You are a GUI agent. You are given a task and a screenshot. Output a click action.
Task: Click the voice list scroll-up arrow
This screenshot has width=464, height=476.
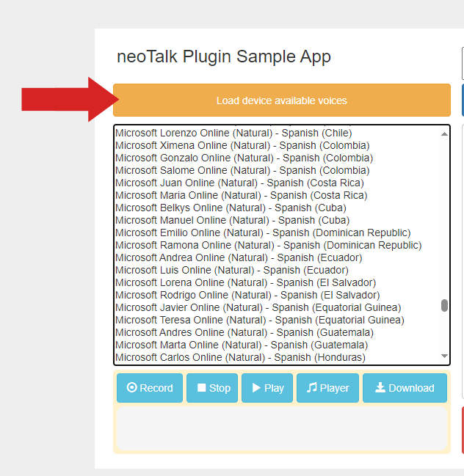[x=444, y=133]
